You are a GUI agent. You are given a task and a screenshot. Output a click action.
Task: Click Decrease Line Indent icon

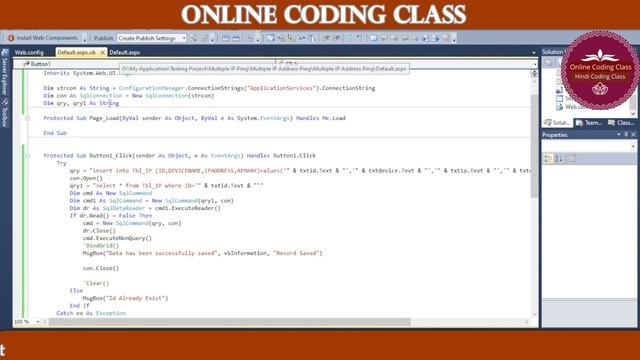[327, 38]
